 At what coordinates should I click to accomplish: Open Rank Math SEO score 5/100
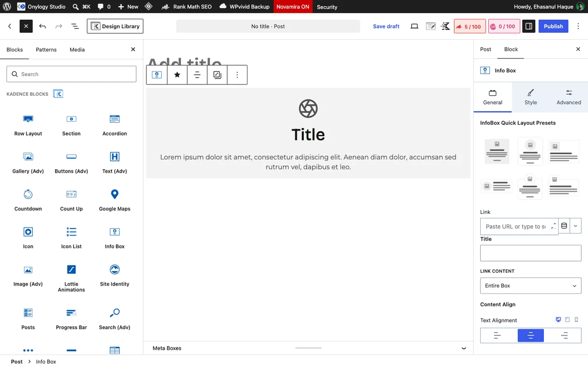(469, 26)
